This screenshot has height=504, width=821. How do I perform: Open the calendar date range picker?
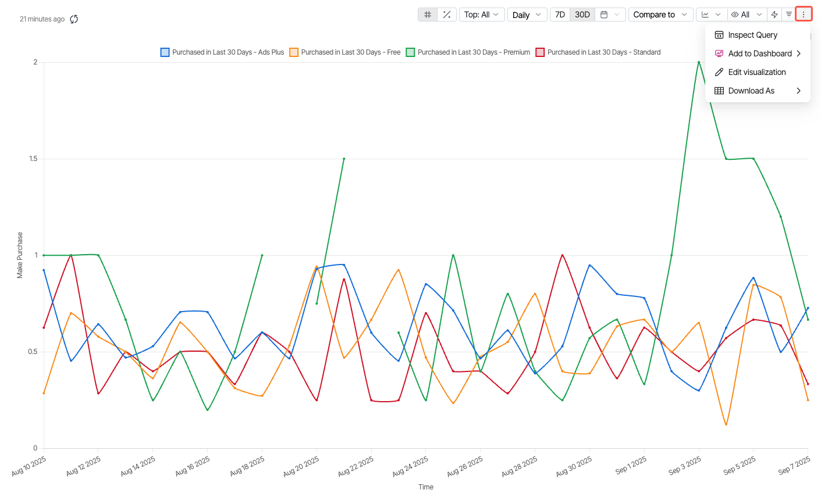click(610, 15)
